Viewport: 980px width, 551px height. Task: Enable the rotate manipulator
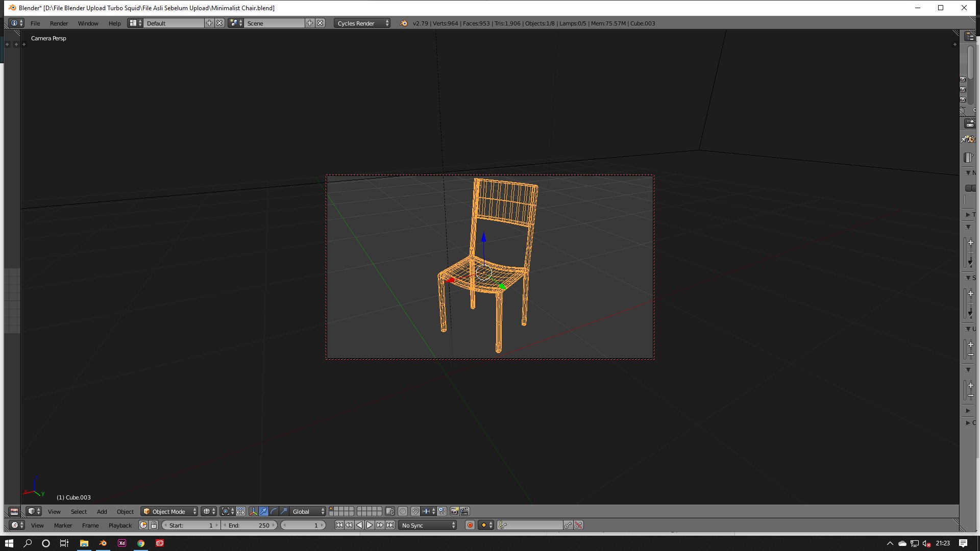pyautogui.click(x=274, y=511)
